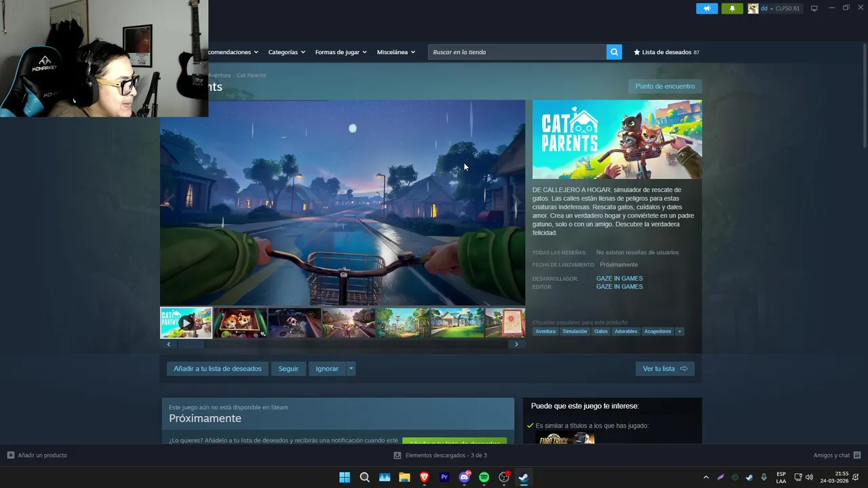Image resolution: width=868 pixels, height=488 pixels.
Task: Open Discord from the taskbar
Action: tap(465, 477)
